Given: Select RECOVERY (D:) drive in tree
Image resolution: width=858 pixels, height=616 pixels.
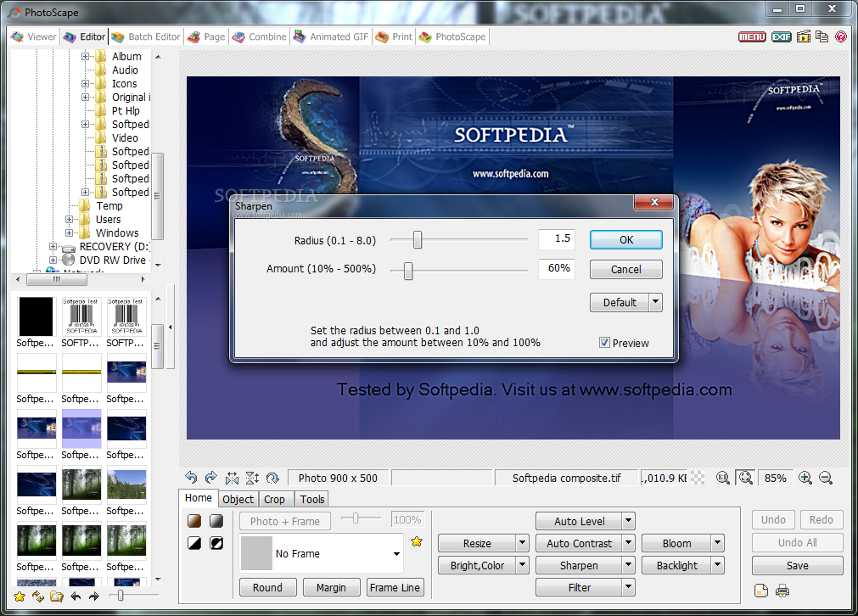Looking at the screenshot, I should tap(113, 247).
